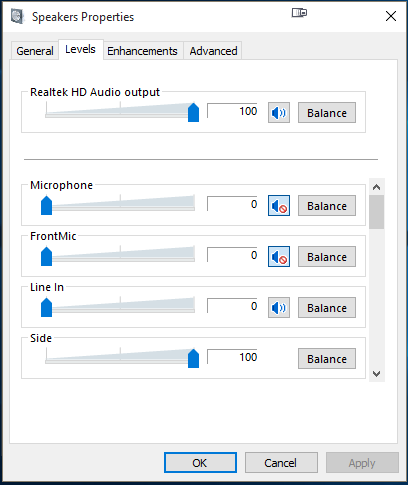This screenshot has height=485, width=408.
Task: Click the FrontMic volume slider thumb
Action: pyautogui.click(x=46, y=256)
